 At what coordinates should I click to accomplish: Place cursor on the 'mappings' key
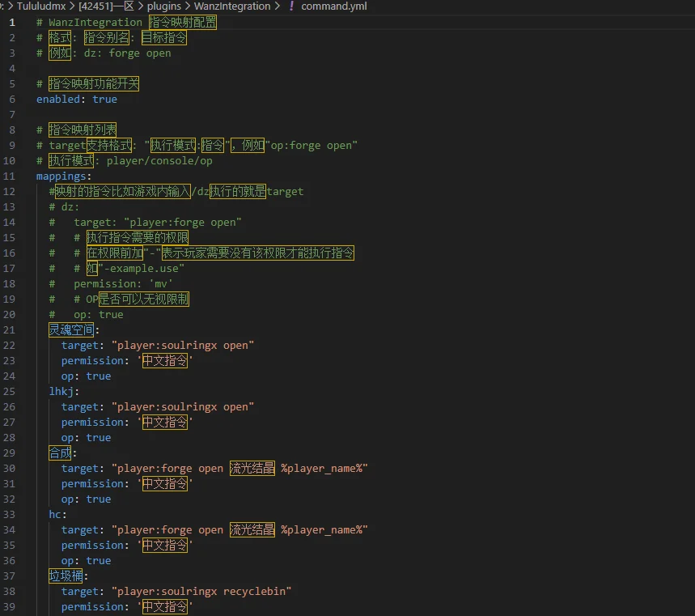(x=61, y=176)
